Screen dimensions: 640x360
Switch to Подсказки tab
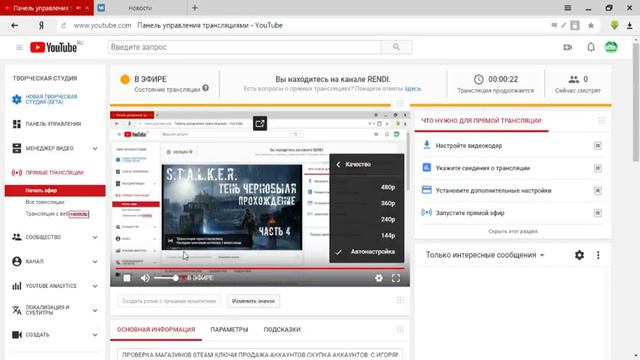click(x=282, y=329)
